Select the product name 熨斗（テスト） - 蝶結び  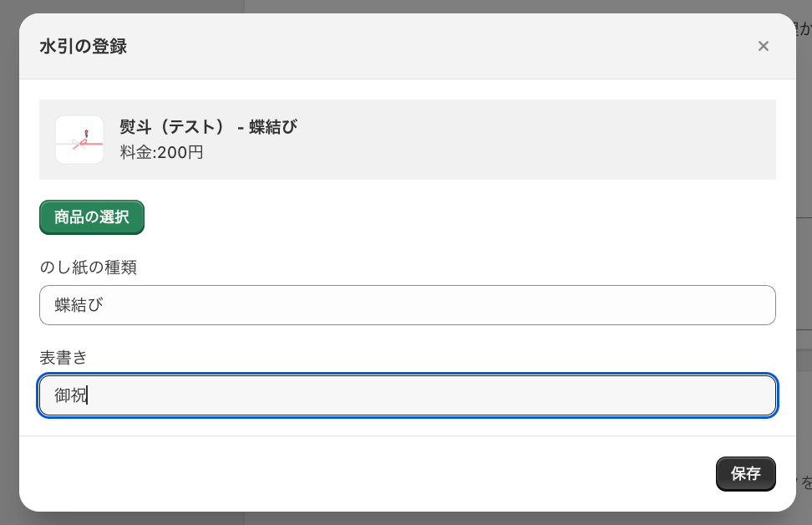pyautogui.click(x=209, y=127)
